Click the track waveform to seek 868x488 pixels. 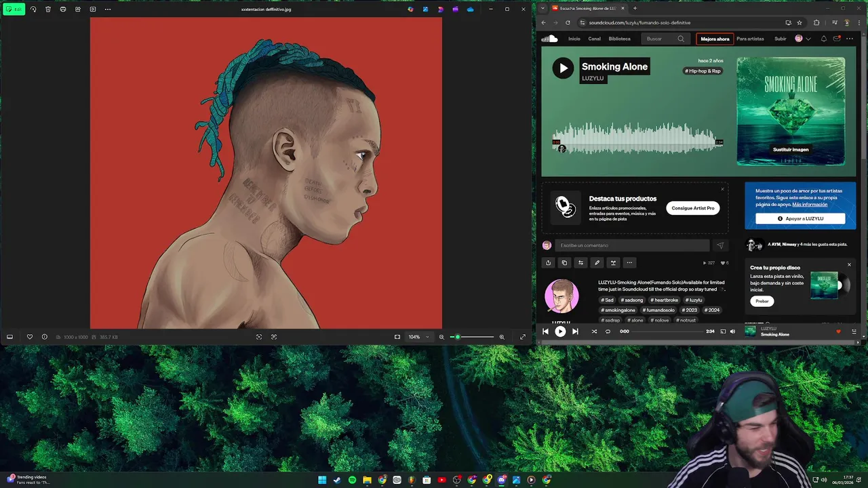point(637,139)
